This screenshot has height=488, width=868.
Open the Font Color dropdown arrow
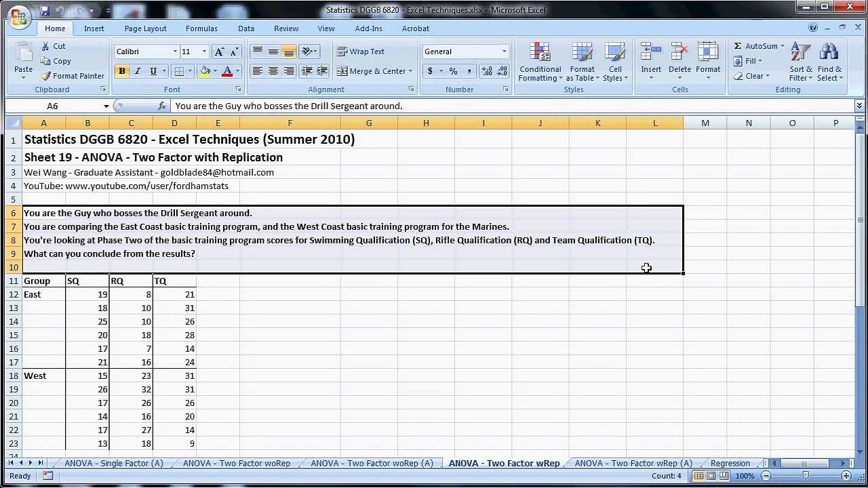[x=237, y=71]
